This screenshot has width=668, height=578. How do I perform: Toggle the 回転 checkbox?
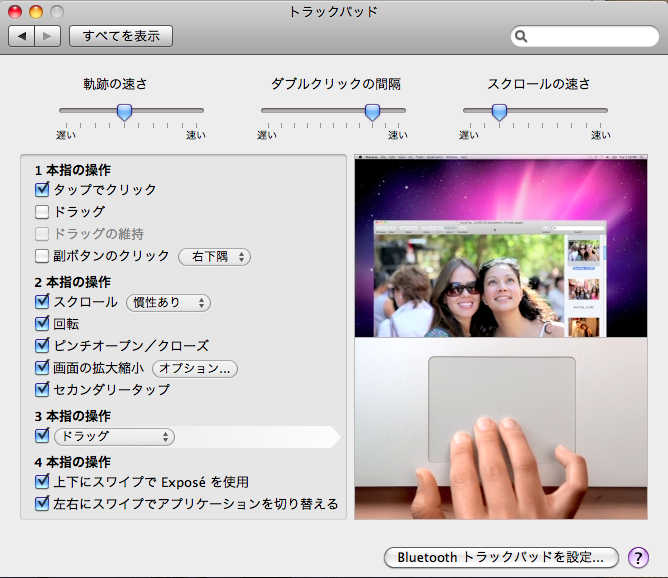pos(42,324)
